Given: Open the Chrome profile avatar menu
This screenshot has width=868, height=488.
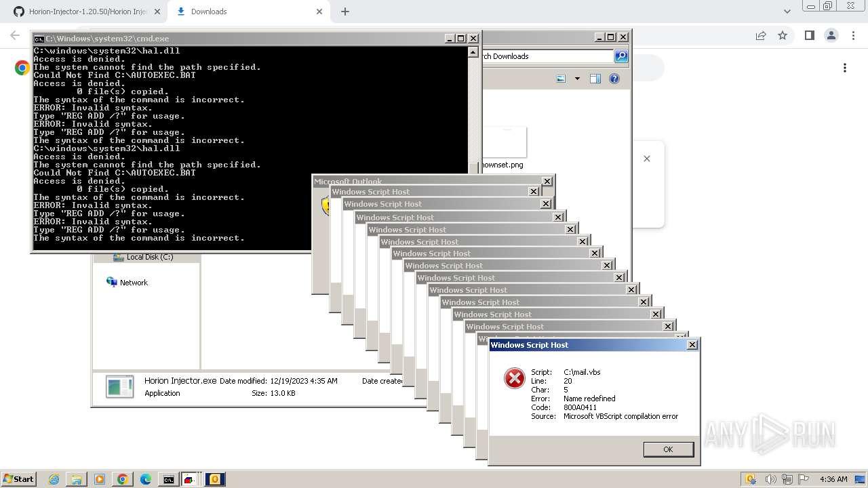Looking at the screenshot, I should [831, 36].
